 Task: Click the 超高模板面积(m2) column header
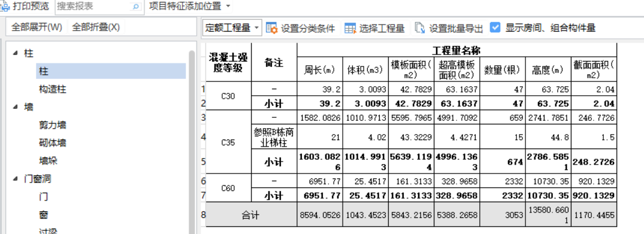pos(456,69)
